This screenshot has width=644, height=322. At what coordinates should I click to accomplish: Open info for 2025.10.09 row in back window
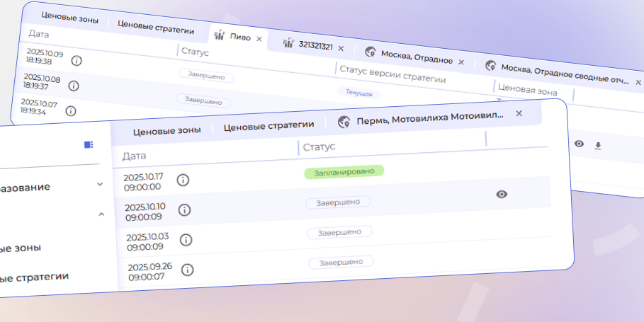pyautogui.click(x=77, y=61)
